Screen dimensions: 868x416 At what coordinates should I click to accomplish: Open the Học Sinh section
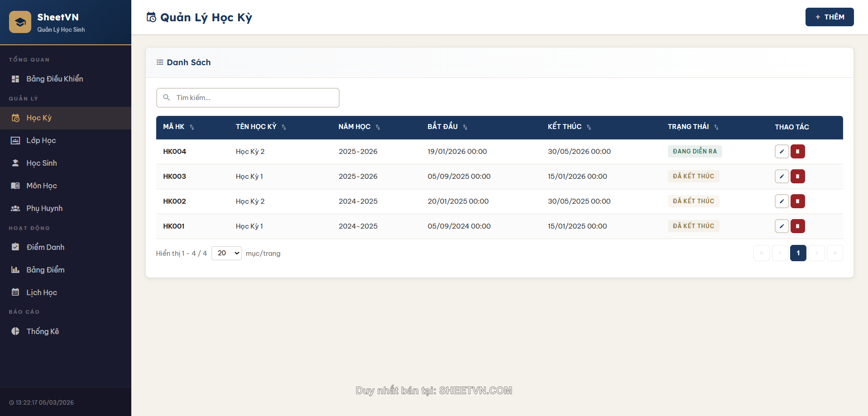42,163
